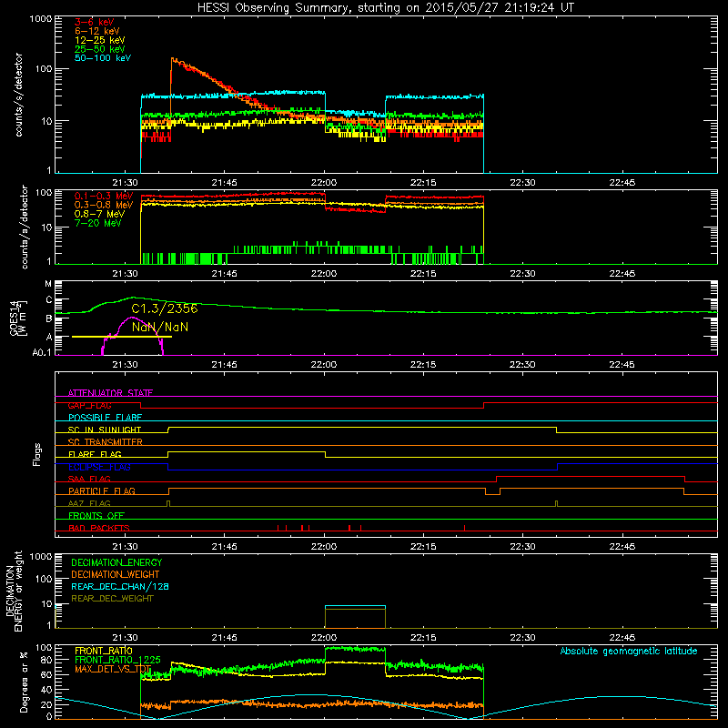Select the DECIMATION_ENERGY legend label

116,562
